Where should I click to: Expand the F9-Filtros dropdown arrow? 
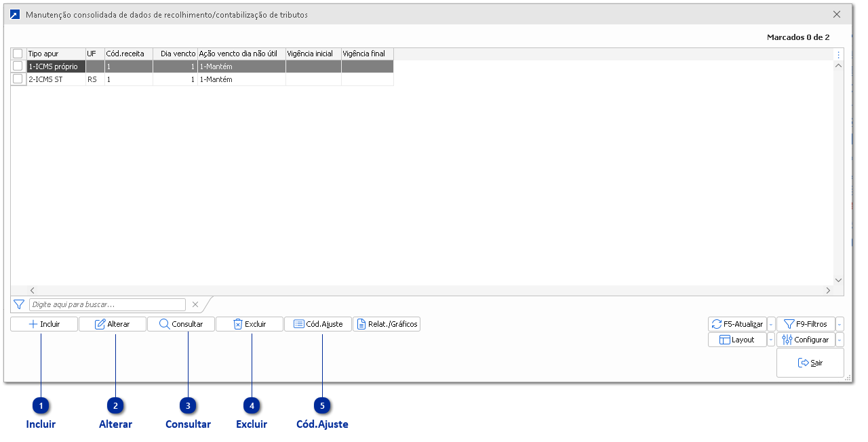click(x=840, y=324)
